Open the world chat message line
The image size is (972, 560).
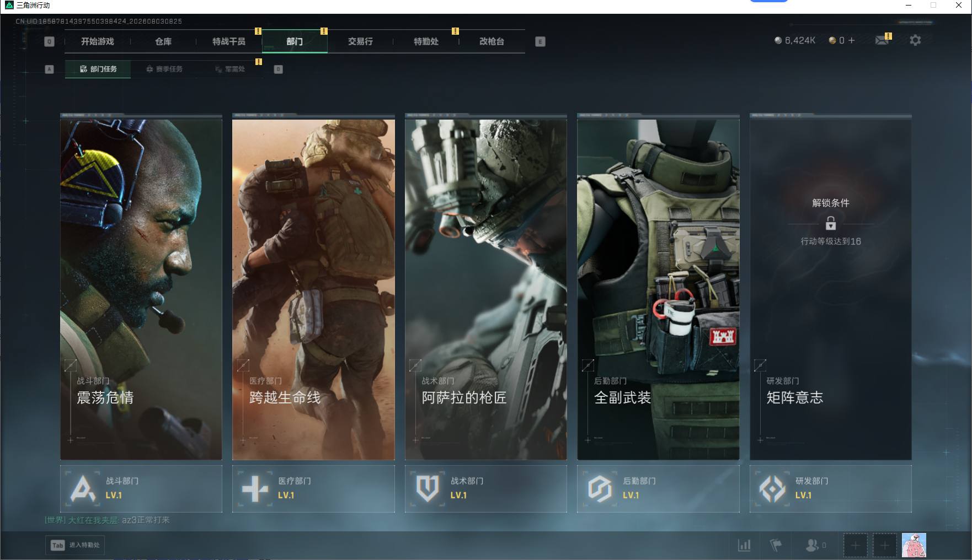point(107,520)
